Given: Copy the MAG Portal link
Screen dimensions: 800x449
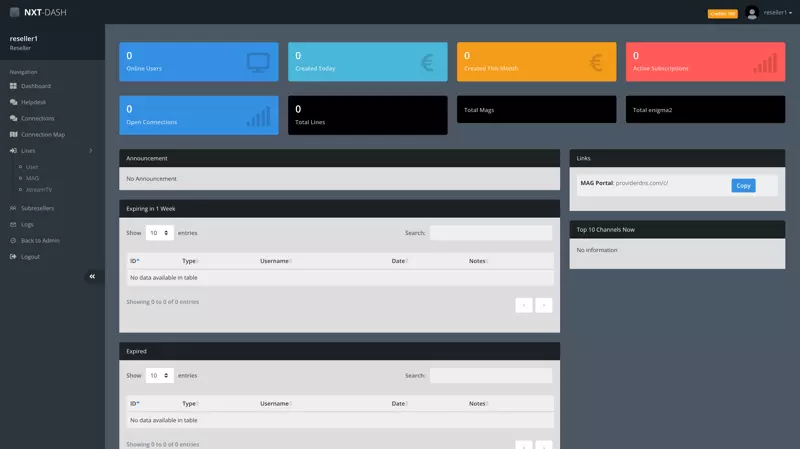Looking at the screenshot, I should click(x=743, y=186).
